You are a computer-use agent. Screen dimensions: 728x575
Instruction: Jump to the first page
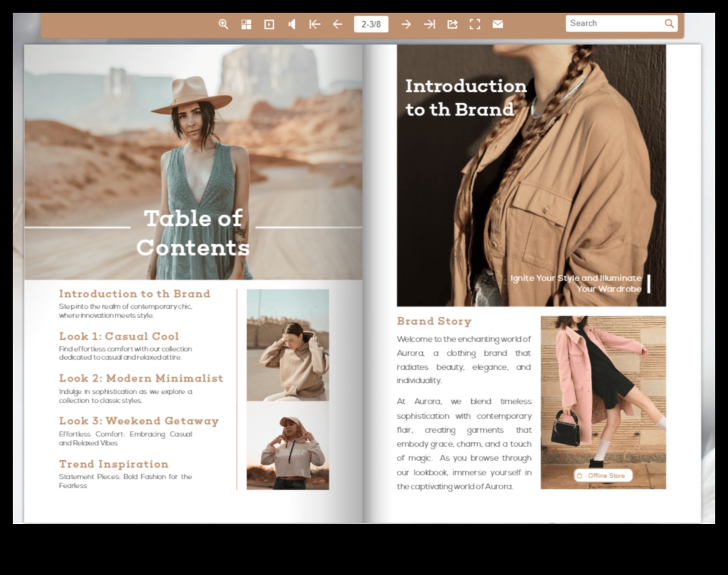315,24
